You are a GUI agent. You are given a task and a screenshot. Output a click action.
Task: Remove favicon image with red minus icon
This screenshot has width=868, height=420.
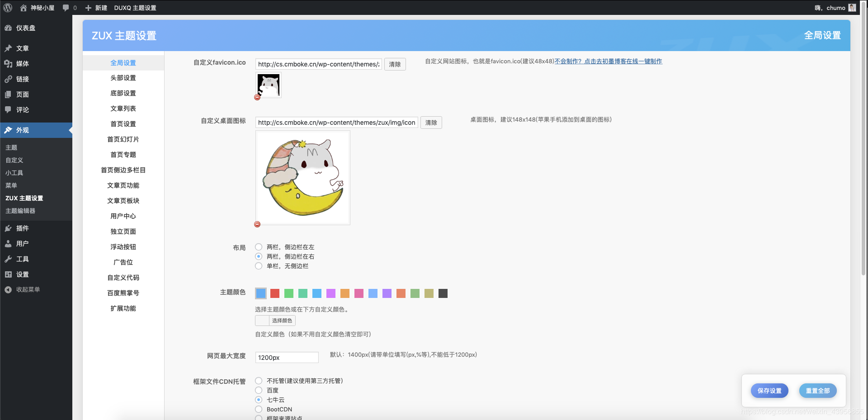point(257,97)
